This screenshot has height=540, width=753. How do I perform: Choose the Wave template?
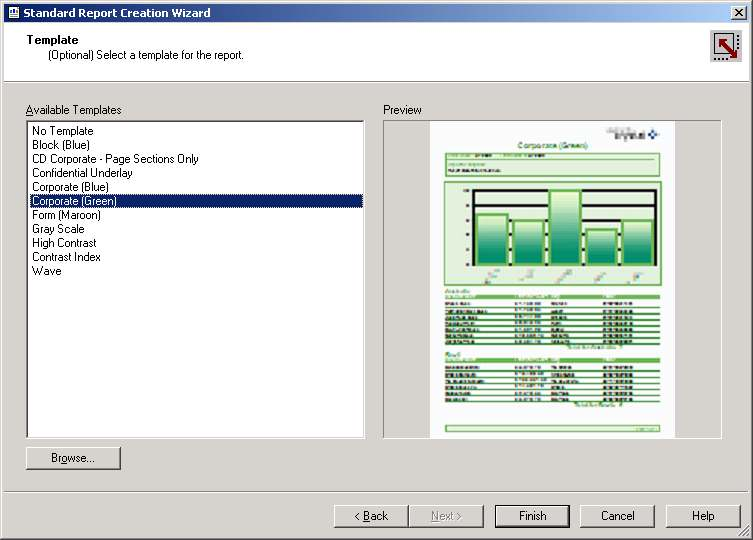(46, 271)
